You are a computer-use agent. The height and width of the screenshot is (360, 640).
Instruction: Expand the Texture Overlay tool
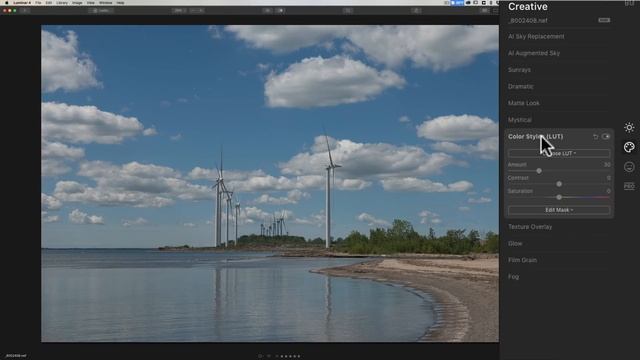tap(530, 227)
